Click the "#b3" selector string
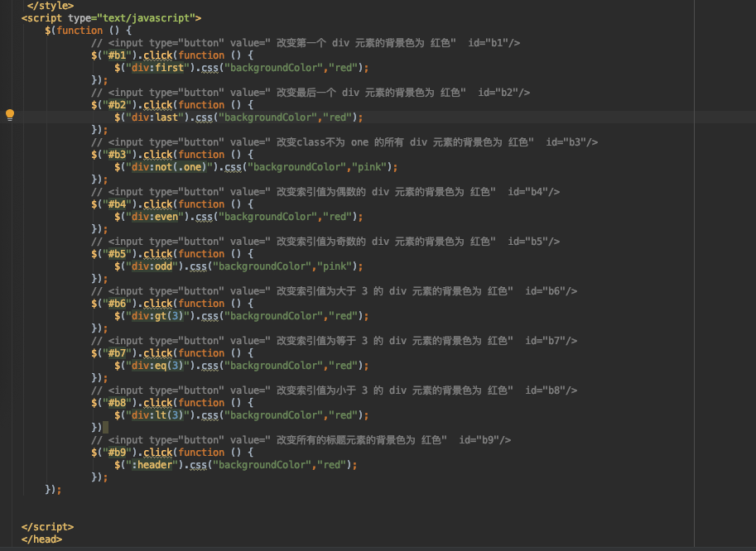 pos(117,155)
